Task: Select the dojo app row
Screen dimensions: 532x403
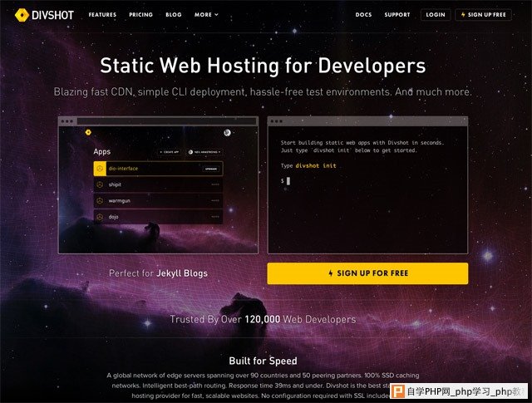Action: 158,217
